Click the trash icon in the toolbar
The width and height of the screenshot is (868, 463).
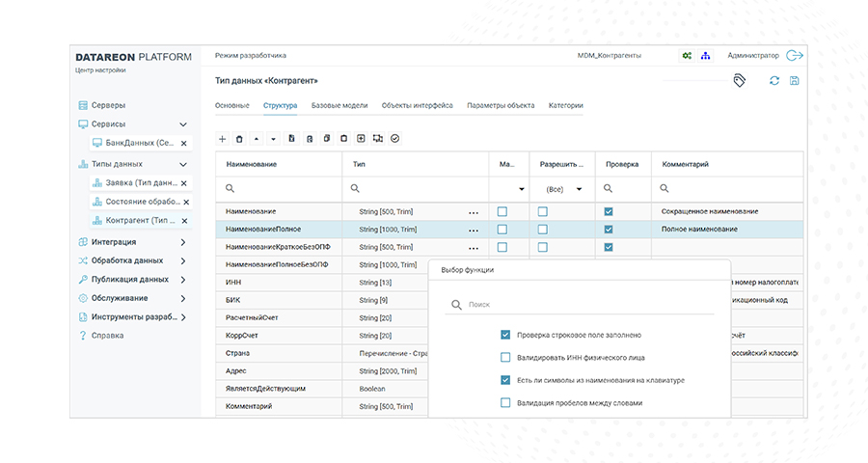240,139
